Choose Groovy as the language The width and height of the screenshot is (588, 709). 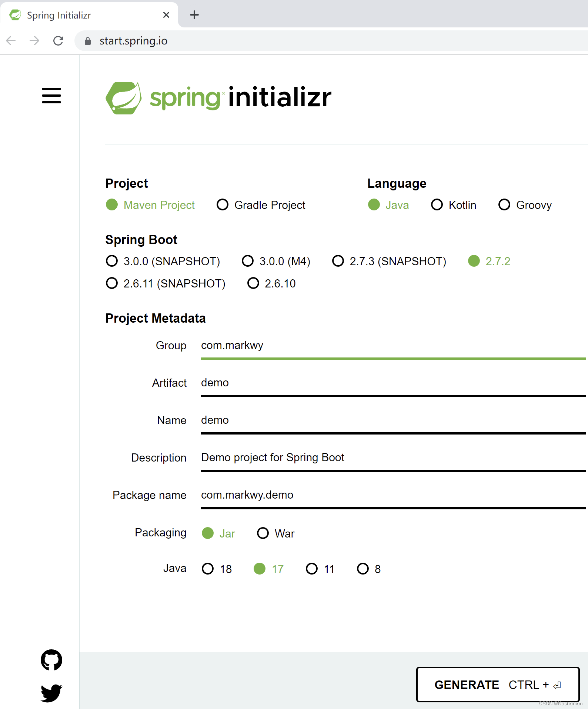click(525, 205)
